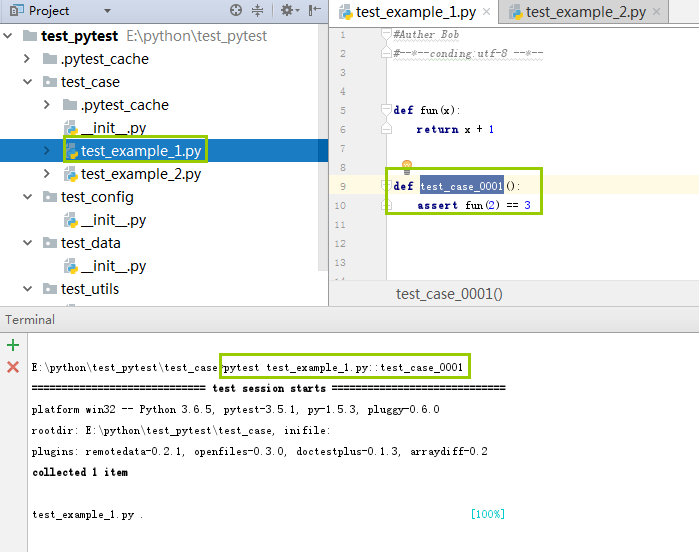
Task: Select __init__.py under test_config
Action: pyautogui.click(x=114, y=220)
